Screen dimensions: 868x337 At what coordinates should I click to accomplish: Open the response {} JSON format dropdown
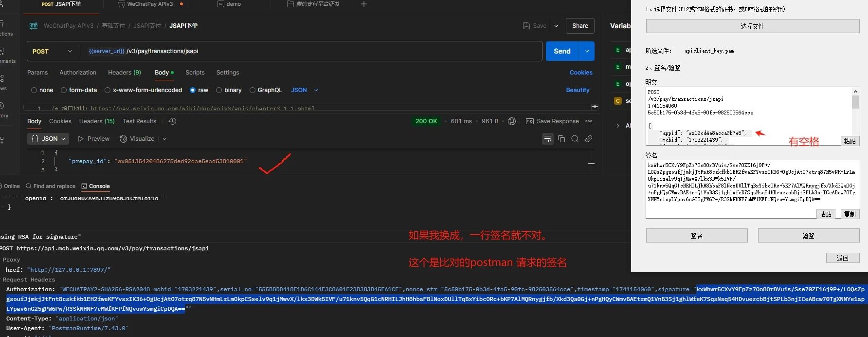48,139
